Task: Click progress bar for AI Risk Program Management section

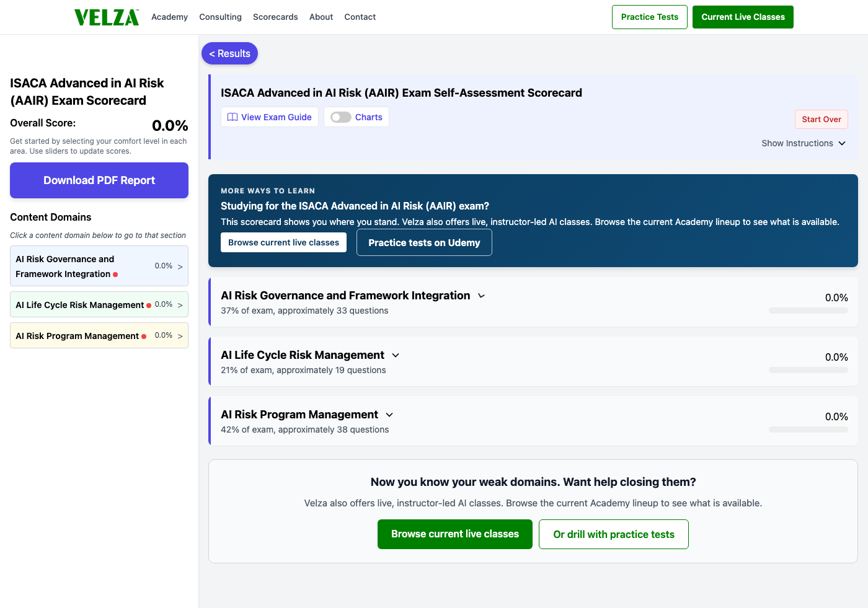Action: (x=808, y=430)
